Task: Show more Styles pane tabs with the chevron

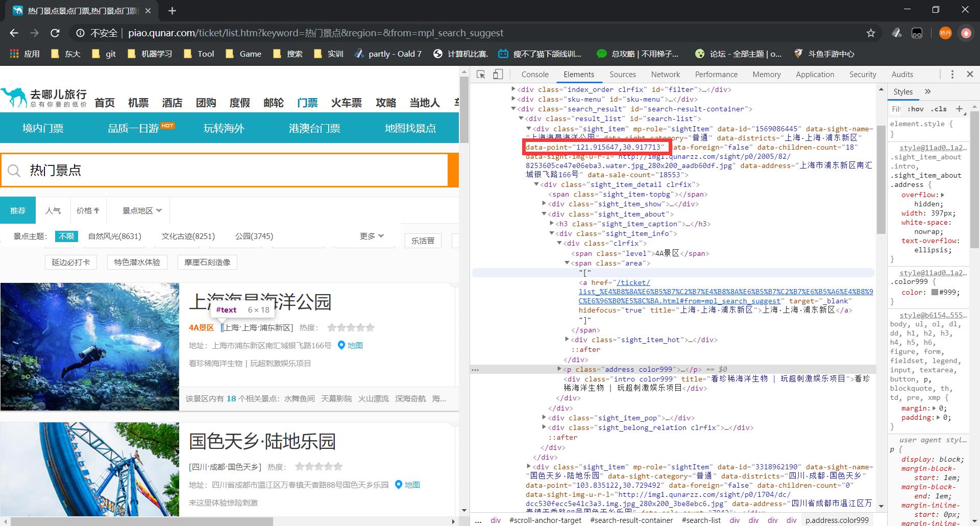Action: tap(927, 91)
